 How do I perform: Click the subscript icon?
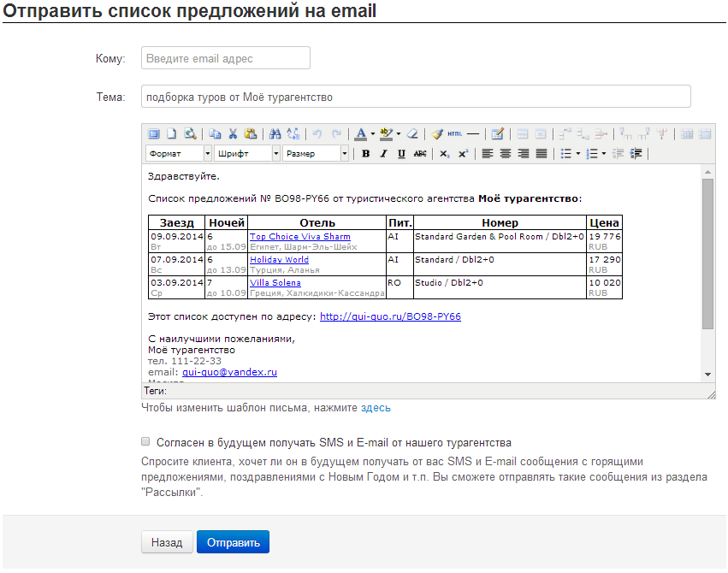pyautogui.click(x=444, y=154)
